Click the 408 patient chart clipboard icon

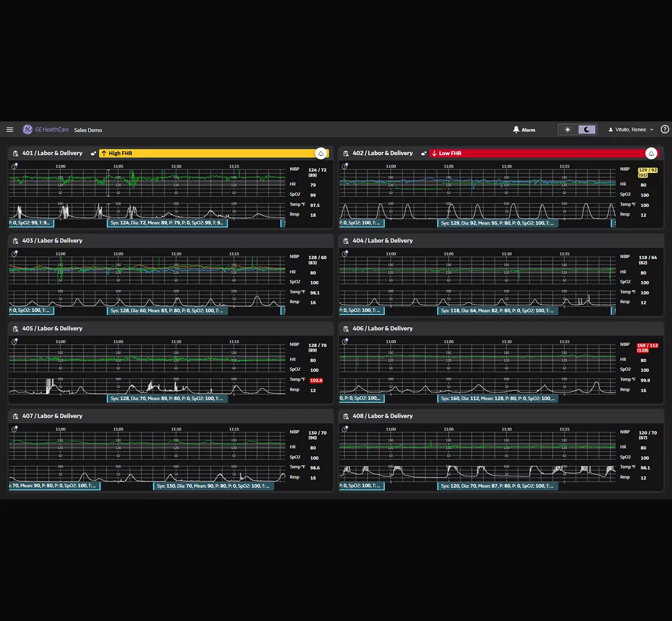tap(346, 416)
